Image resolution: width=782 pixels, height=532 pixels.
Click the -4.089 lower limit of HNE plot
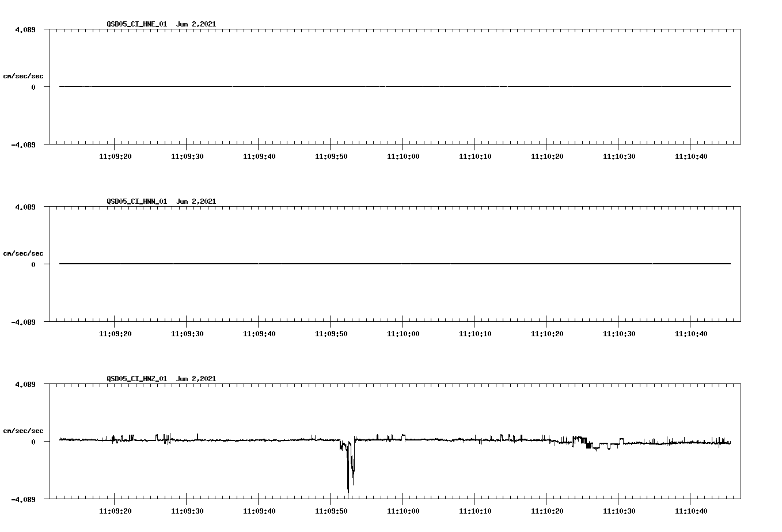[x=23, y=145]
